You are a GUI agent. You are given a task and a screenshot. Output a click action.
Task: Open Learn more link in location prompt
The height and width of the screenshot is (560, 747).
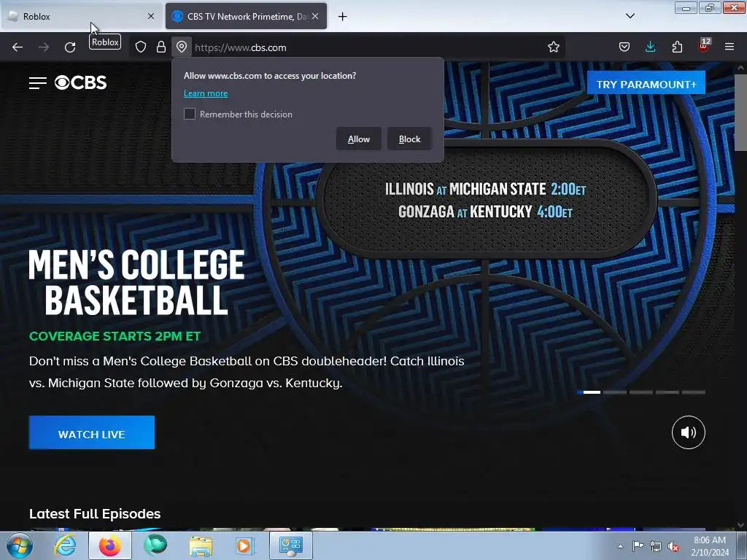pyautogui.click(x=206, y=93)
